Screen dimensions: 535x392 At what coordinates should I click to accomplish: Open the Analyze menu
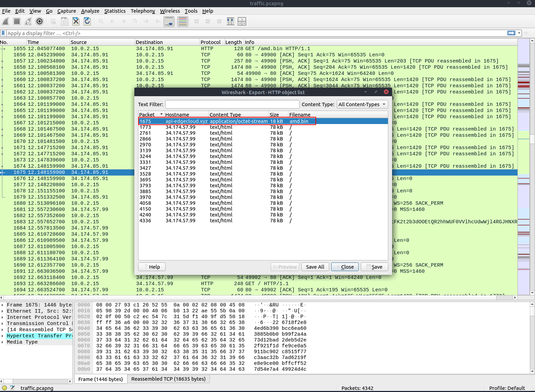[90, 11]
